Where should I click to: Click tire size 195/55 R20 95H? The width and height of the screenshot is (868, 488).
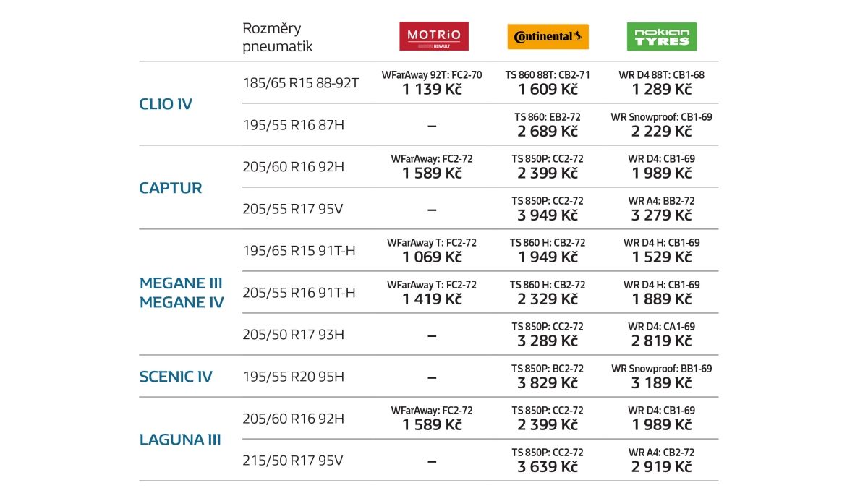(293, 377)
